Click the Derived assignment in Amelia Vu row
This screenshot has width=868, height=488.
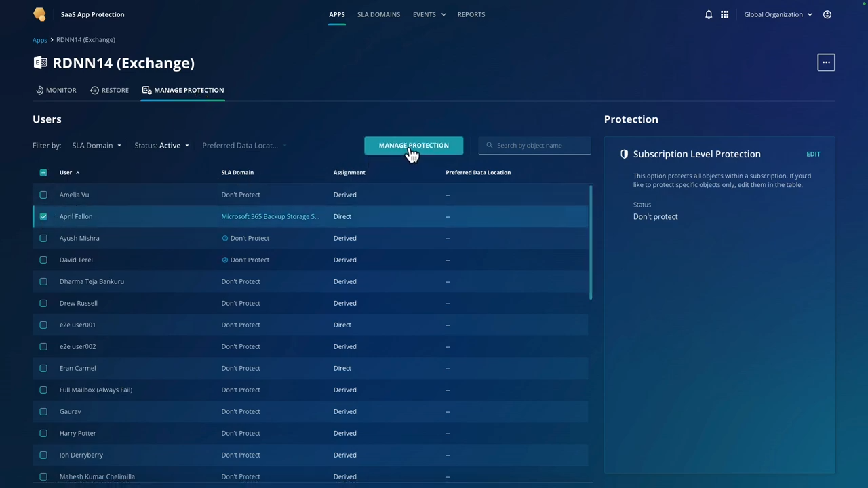click(344, 195)
